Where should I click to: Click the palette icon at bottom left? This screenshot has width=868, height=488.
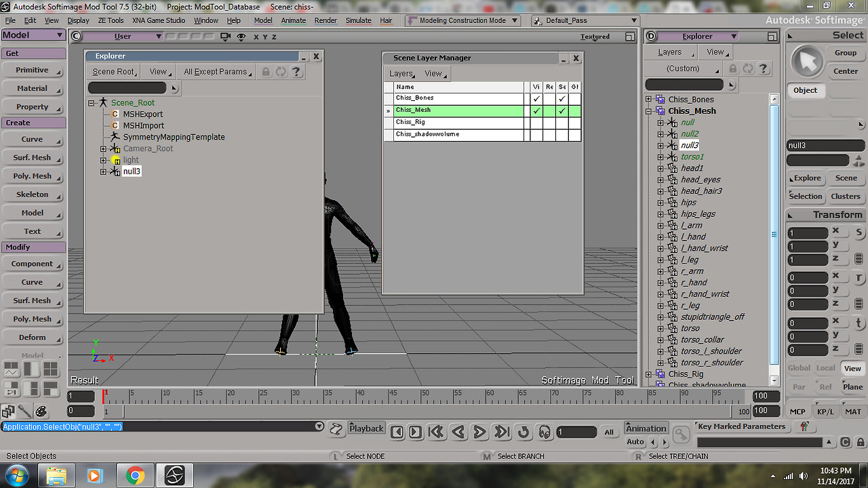[x=41, y=411]
